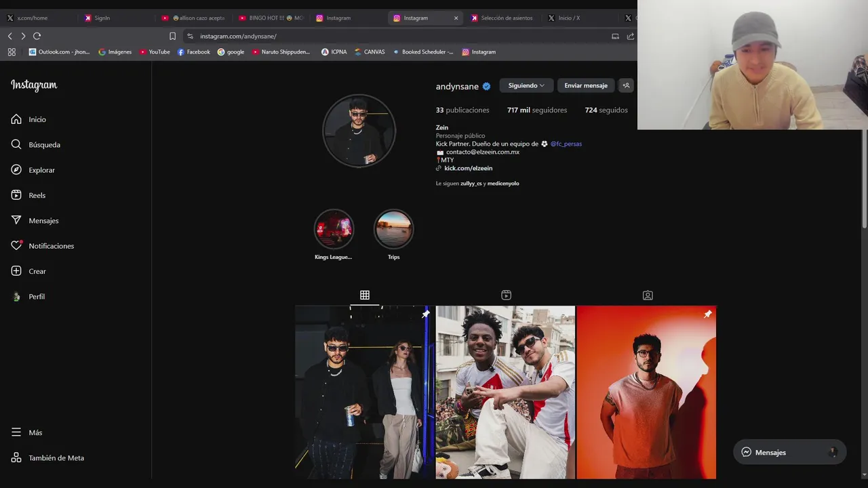Screen dimensions: 868x488
Task: Click follower medicenyolo in Le siguen
Action: pos(503,184)
